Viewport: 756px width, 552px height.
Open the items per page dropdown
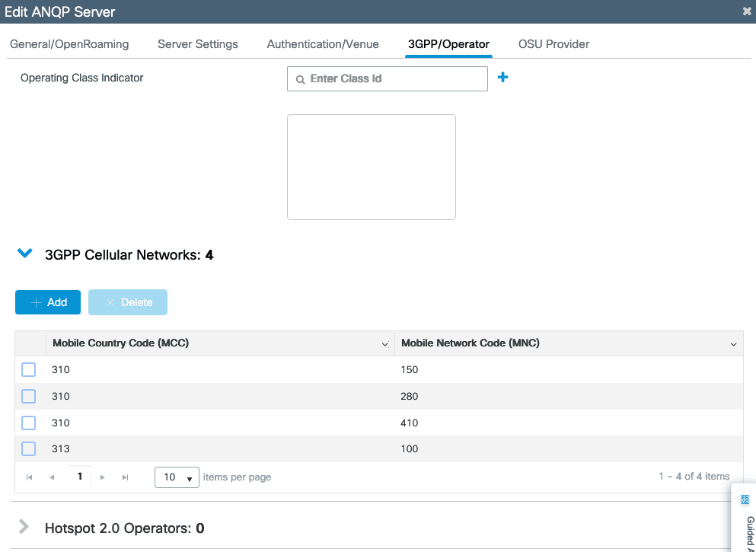(177, 477)
